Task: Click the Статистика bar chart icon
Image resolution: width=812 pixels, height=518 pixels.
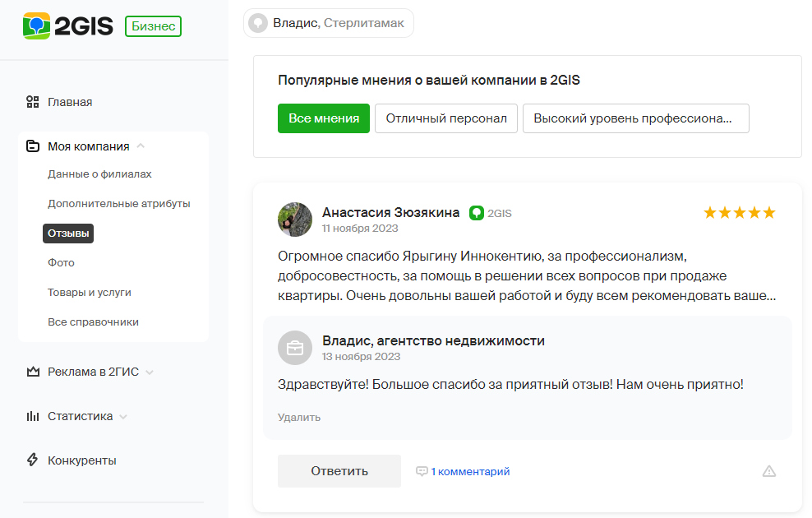Action: (33, 416)
